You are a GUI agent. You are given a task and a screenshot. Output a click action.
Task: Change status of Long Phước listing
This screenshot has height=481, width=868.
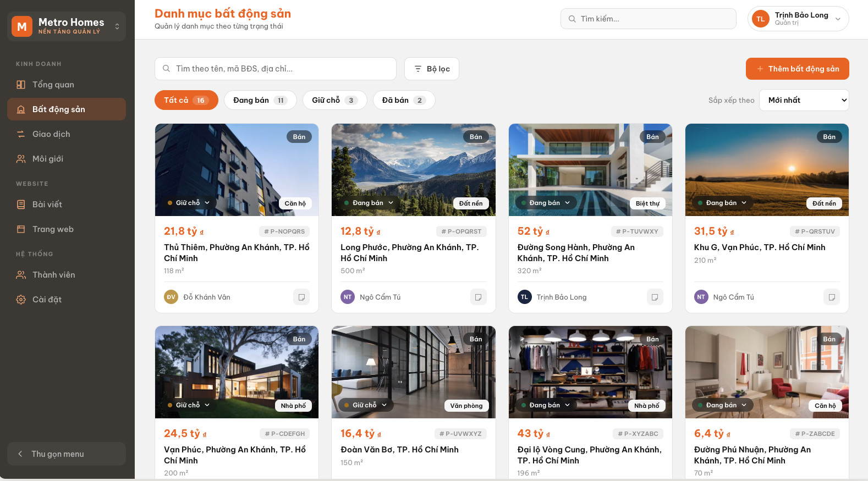click(369, 203)
